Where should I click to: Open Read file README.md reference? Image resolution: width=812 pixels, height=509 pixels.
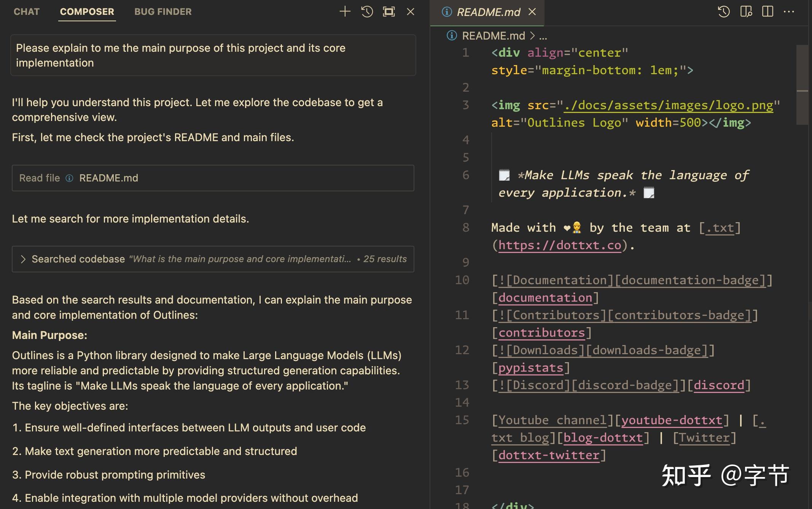(108, 178)
